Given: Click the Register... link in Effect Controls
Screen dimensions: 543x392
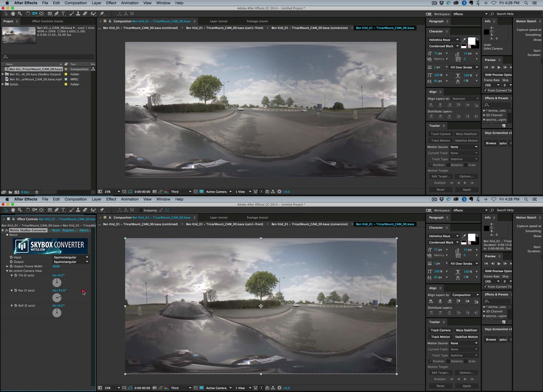Looking at the screenshot, I should coord(69,230).
